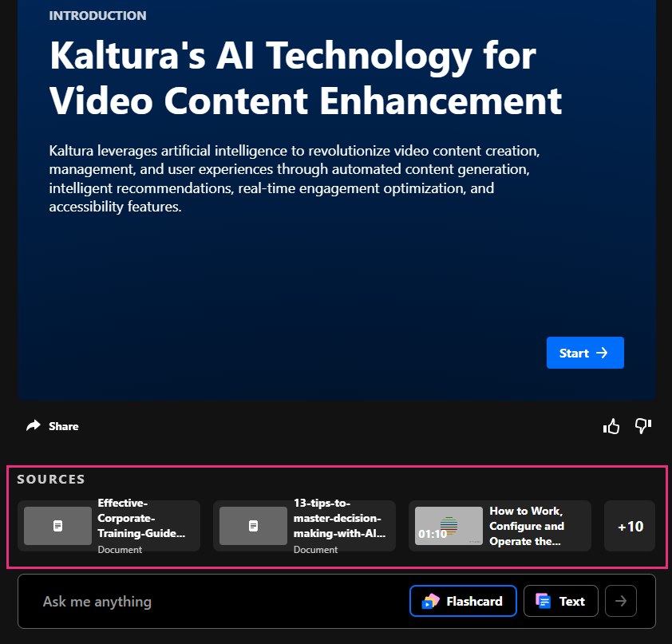
Task: Open the 13-tips-to-master-decision-making-with-AI source
Action: [x=304, y=526]
